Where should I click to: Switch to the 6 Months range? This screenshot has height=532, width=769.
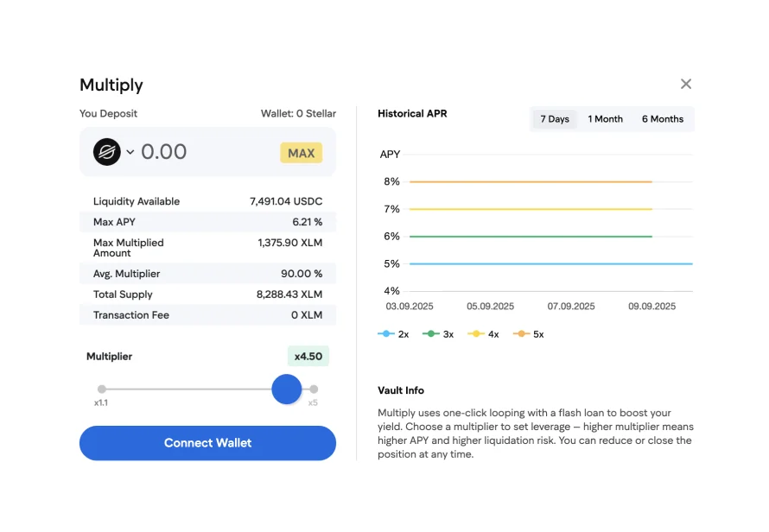tap(662, 119)
